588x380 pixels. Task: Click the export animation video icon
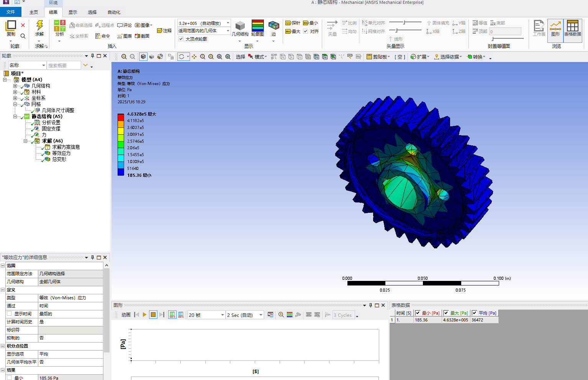click(x=270, y=315)
